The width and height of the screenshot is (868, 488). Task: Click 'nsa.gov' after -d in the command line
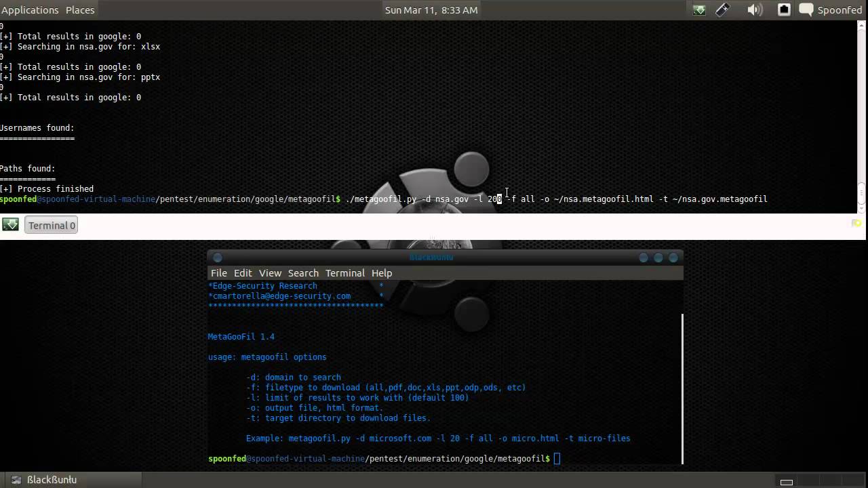[452, 199]
